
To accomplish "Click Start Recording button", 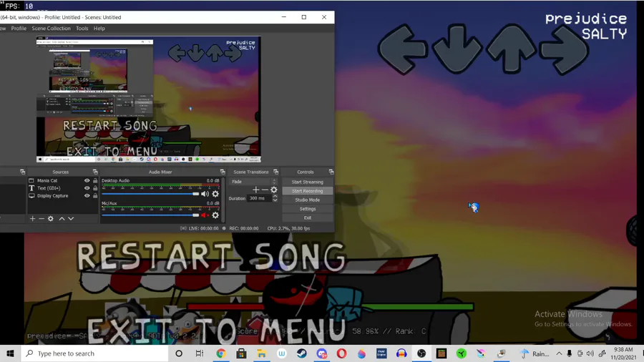I will (307, 191).
